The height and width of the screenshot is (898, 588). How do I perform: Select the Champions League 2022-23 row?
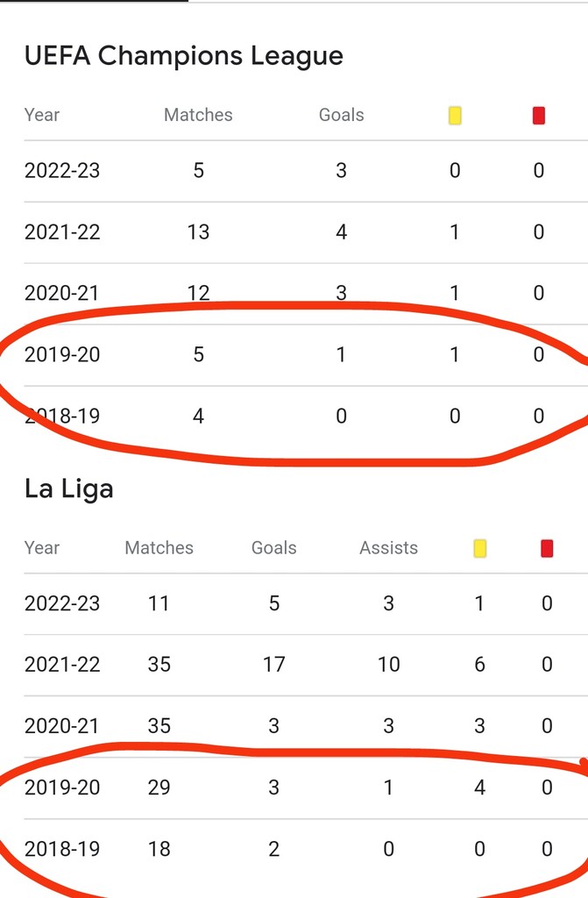pos(306,171)
